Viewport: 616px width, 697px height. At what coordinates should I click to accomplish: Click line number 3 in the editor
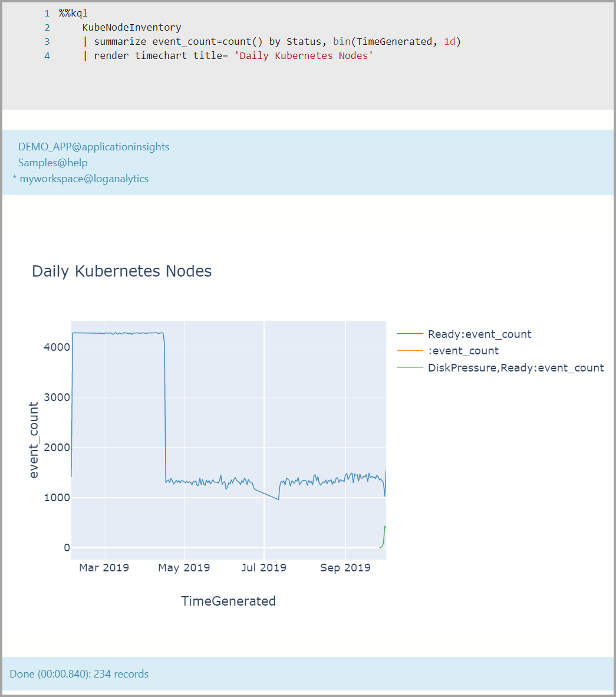click(46, 41)
